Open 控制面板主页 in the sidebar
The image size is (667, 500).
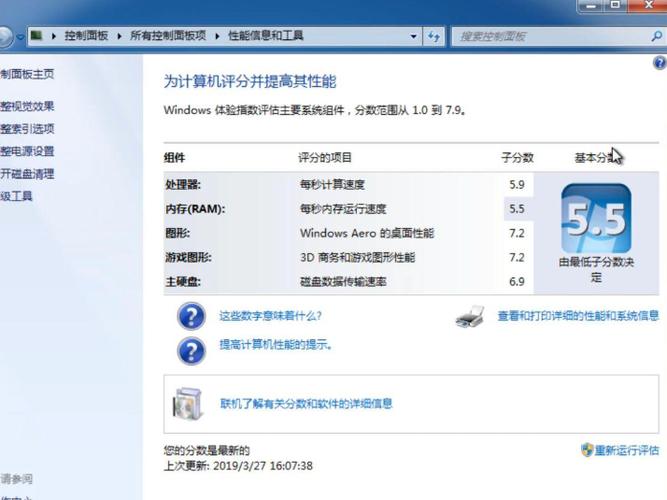click(27, 74)
